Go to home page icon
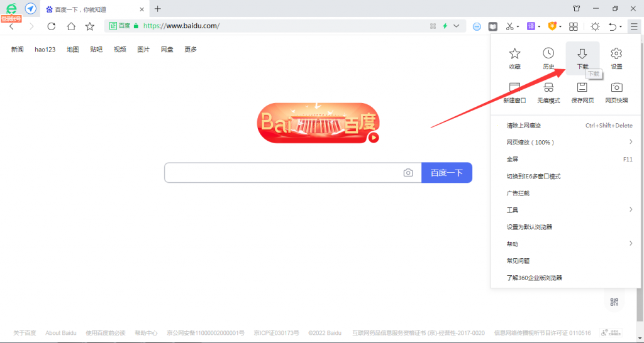644x343 pixels. tap(71, 26)
